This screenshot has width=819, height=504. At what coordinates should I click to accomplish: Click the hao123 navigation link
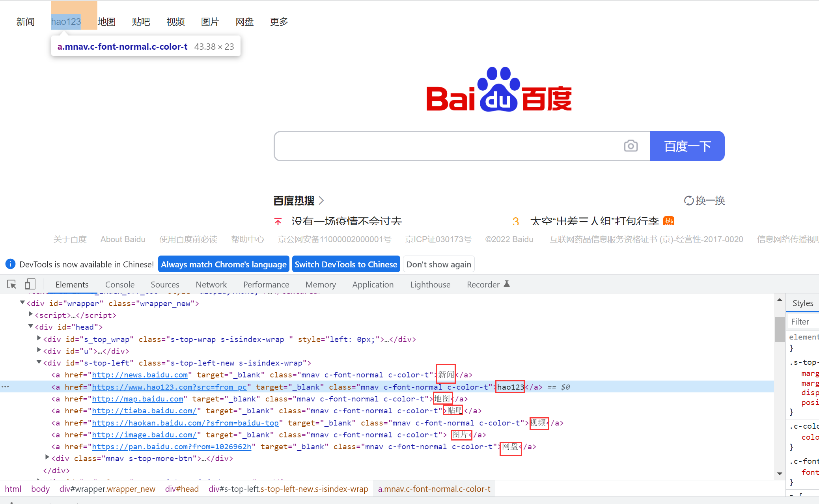66,22
